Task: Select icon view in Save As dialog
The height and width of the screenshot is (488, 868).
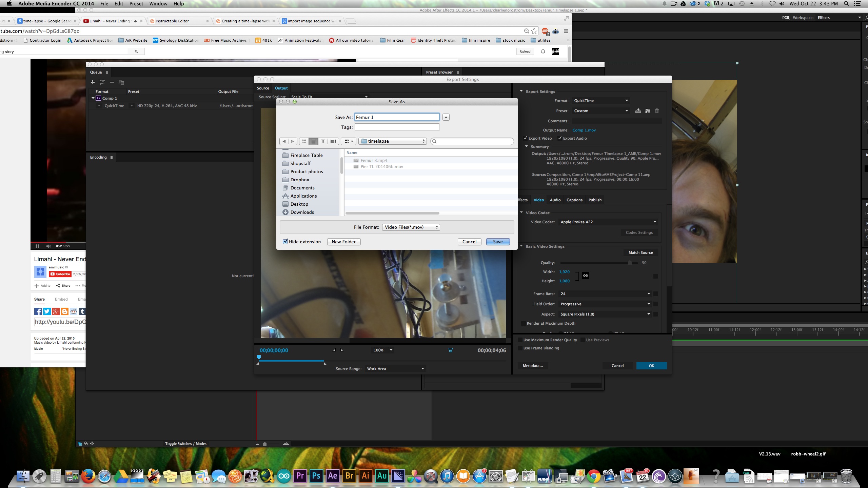Action: point(304,141)
